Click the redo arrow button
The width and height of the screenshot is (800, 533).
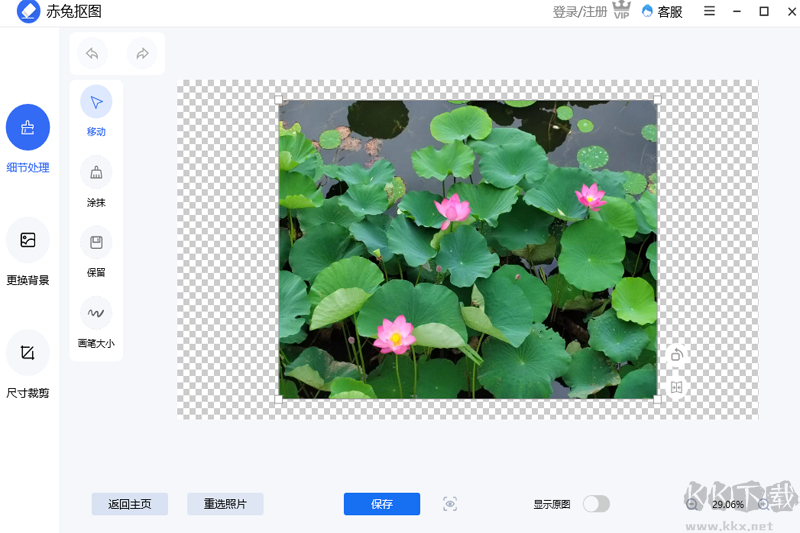pos(142,54)
